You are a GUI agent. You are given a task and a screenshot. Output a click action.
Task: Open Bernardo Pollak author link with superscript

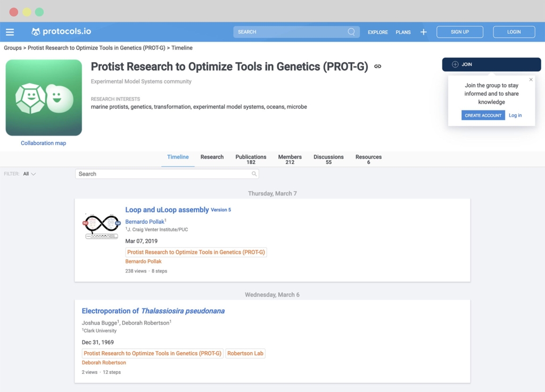pos(146,221)
